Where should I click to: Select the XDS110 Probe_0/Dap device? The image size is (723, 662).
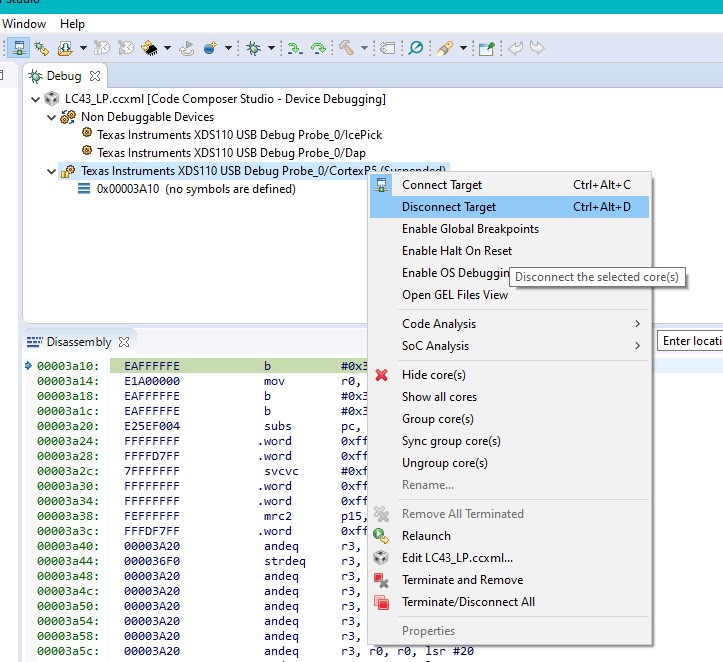pyautogui.click(x=231, y=153)
